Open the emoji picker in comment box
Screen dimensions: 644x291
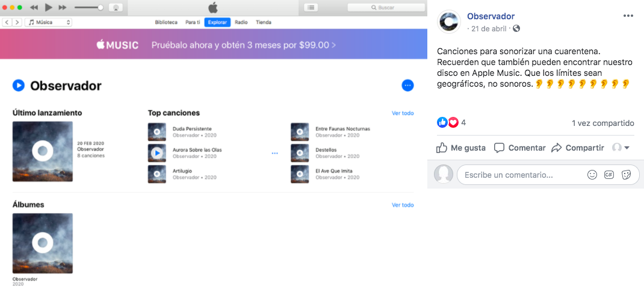(592, 175)
